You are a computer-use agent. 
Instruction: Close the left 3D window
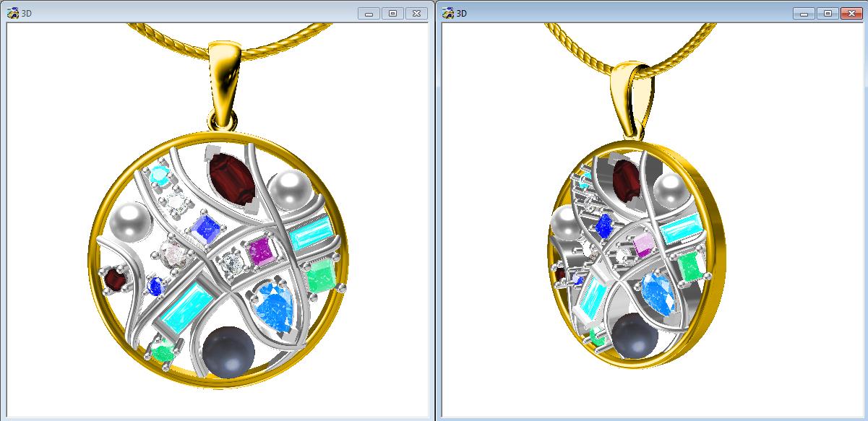[x=416, y=13]
